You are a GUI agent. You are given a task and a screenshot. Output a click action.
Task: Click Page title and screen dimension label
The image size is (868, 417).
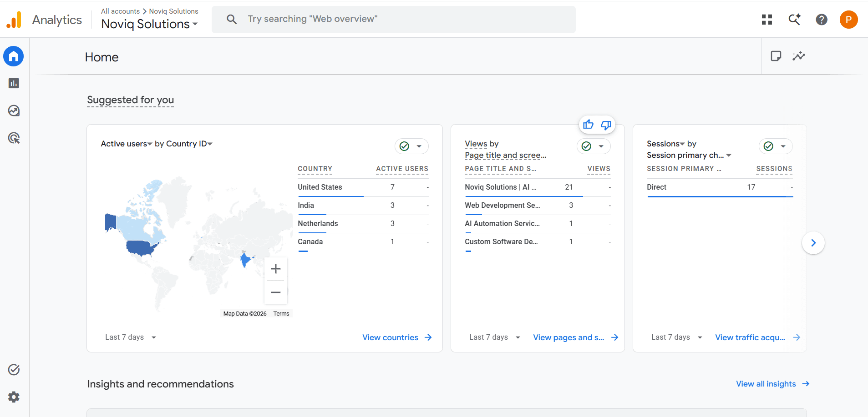pos(505,155)
